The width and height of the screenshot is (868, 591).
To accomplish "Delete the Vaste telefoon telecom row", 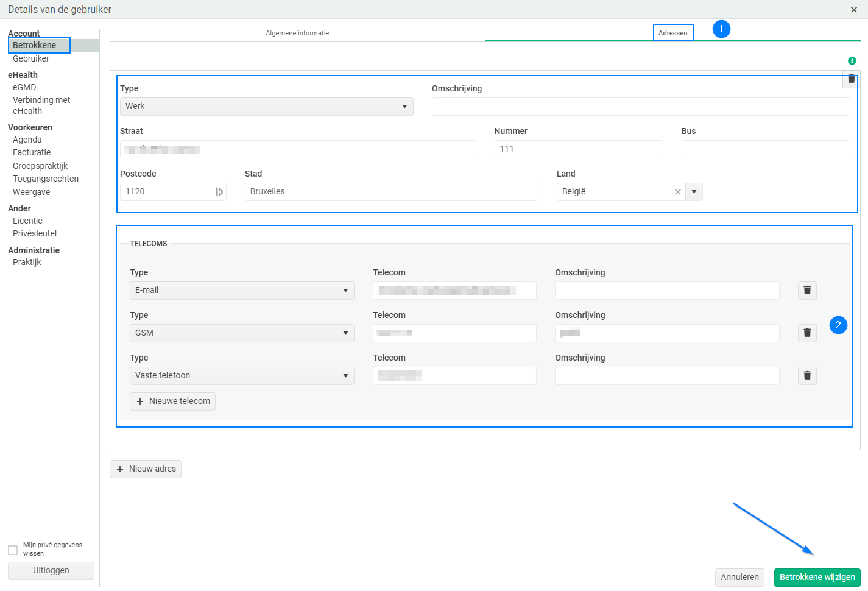I will click(x=807, y=376).
